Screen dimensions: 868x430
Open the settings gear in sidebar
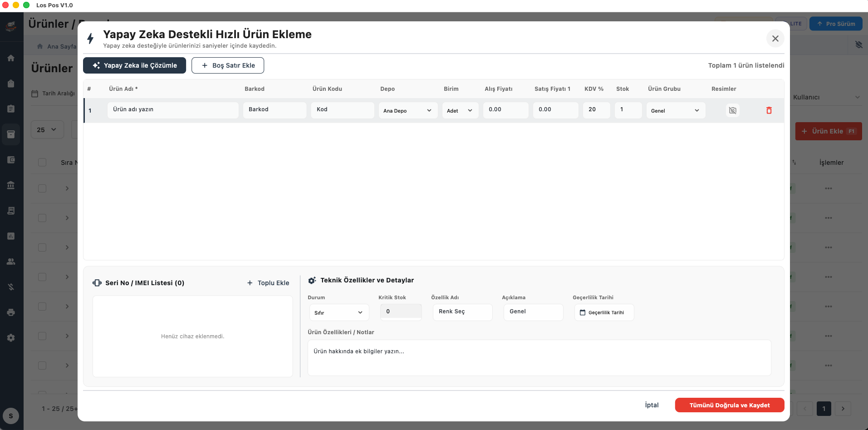click(x=11, y=338)
